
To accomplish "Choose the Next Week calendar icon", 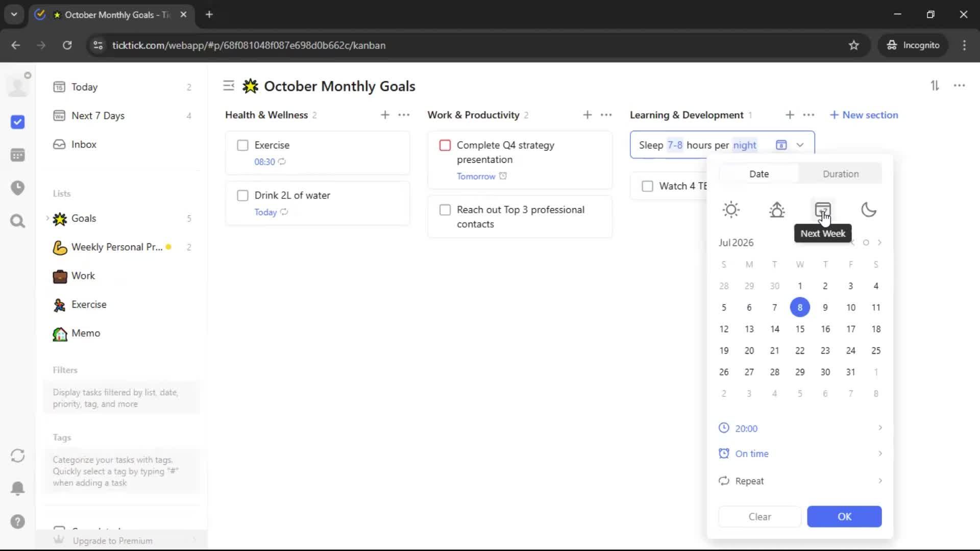I will pyautogui.click(x=822, y=209).
